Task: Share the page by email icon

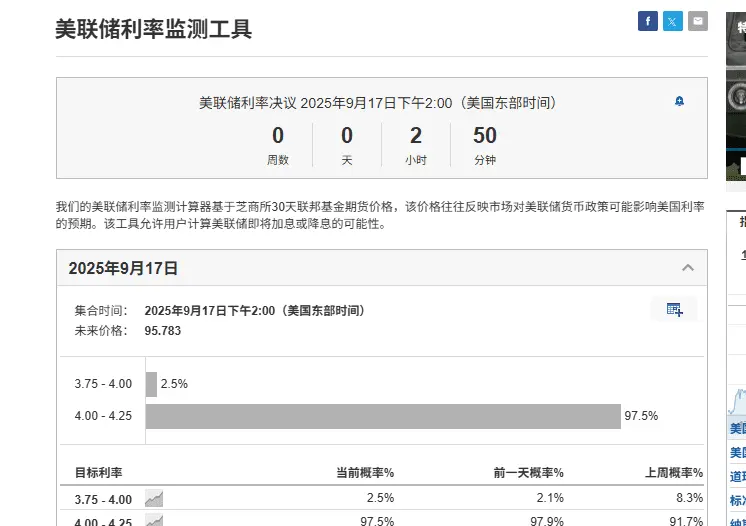Action: coord(698,21)
